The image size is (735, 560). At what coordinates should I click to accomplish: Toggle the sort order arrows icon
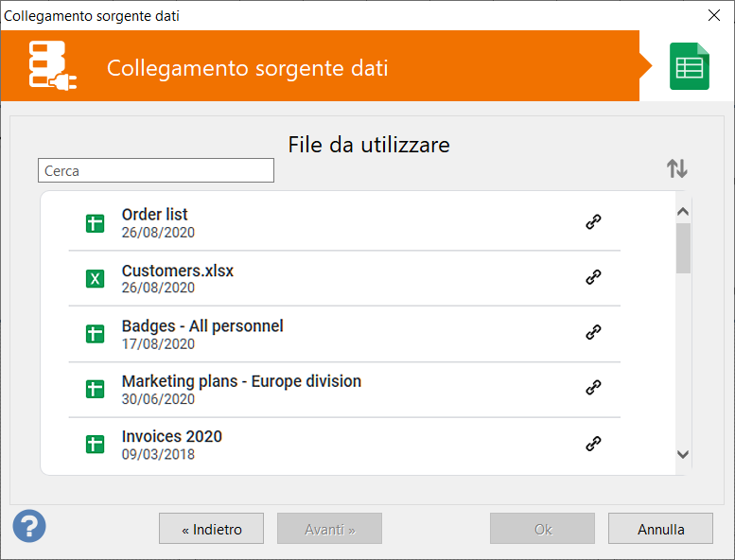coord(677,168)
